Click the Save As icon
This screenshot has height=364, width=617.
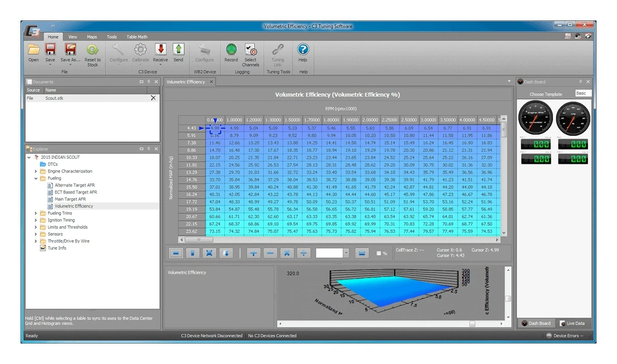point(70,50)
